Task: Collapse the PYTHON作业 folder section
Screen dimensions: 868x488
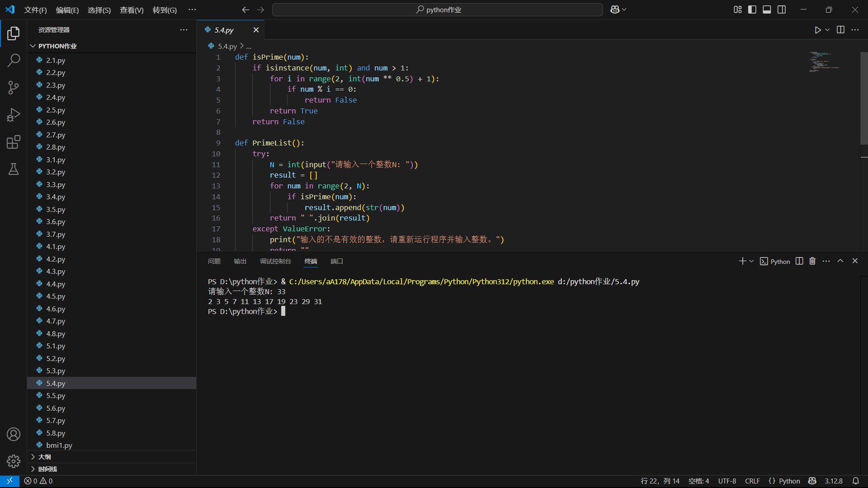Action: (57, 46)
